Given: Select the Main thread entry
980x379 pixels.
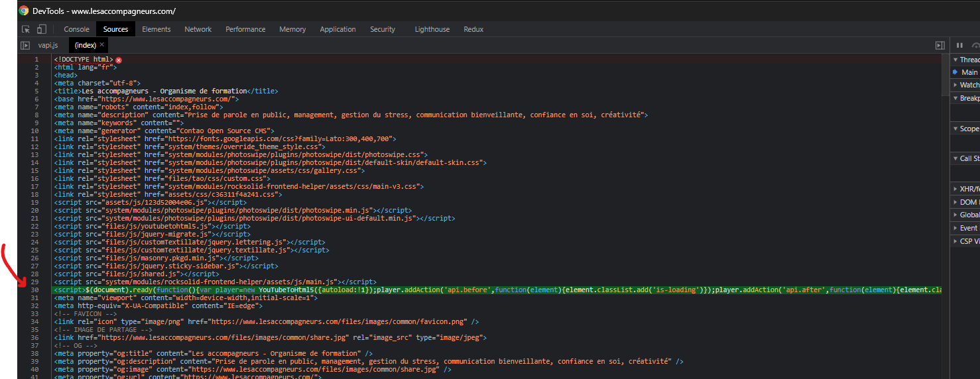Looking at the screenshot, I should [966, 72].
